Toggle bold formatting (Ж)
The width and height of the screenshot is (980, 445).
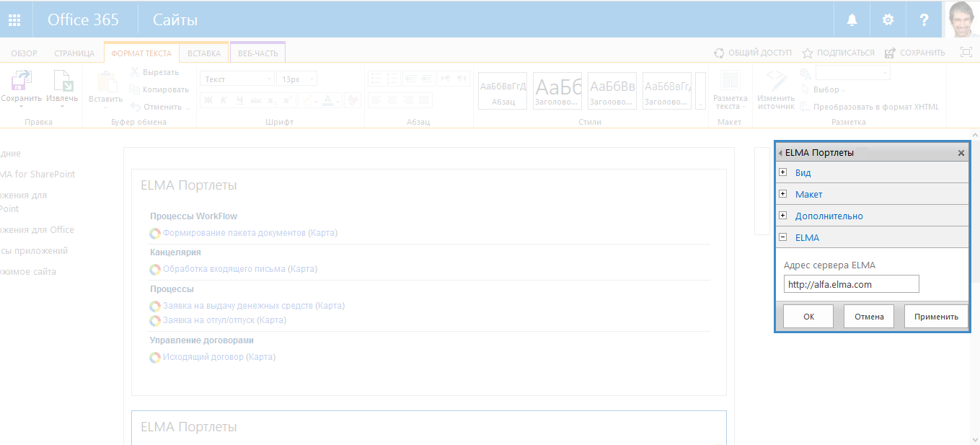tap(208, 100)
